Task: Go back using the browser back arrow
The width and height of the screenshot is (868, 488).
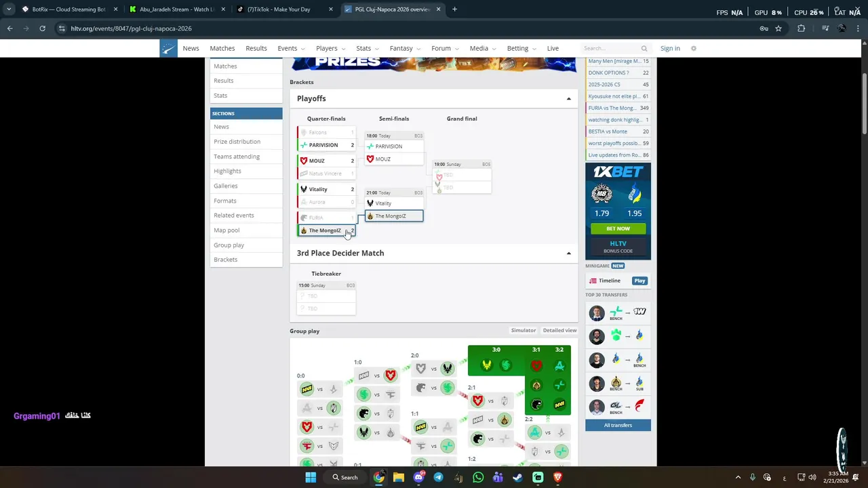Action: pos(9,28)
